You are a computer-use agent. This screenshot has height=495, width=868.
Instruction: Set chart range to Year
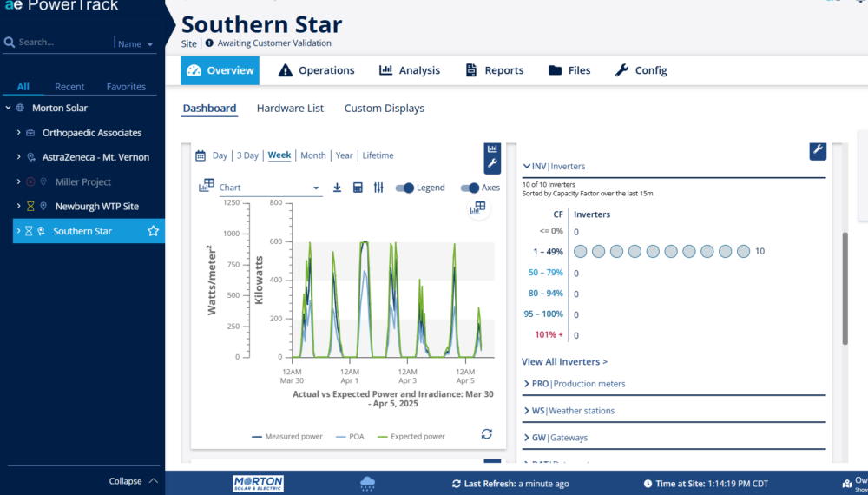344,155
